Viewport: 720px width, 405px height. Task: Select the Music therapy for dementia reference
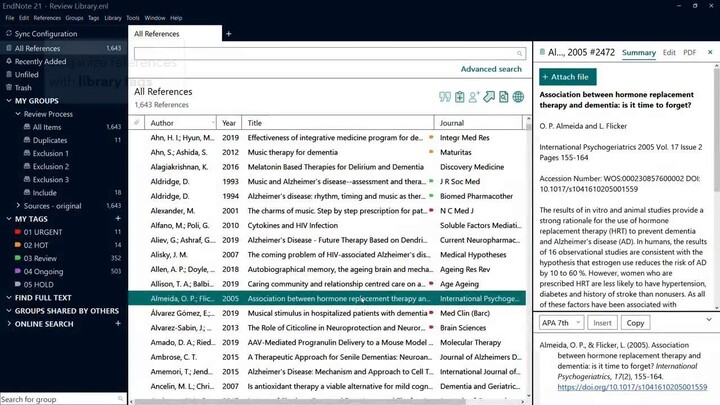[x=327, y=152]
